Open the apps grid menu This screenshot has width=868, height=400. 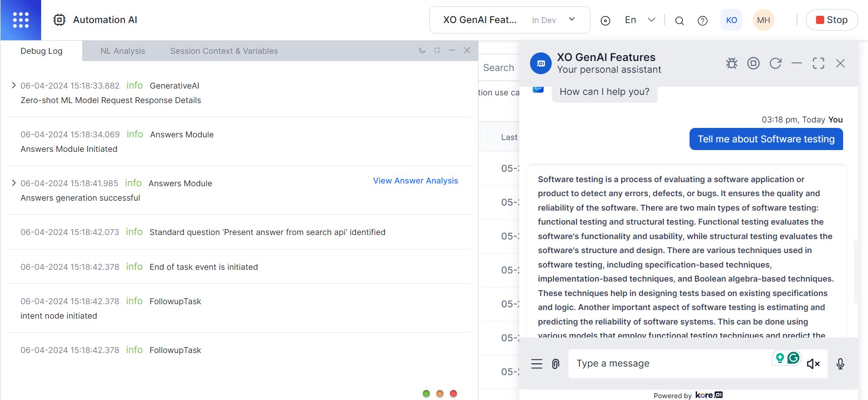point(21,20)
